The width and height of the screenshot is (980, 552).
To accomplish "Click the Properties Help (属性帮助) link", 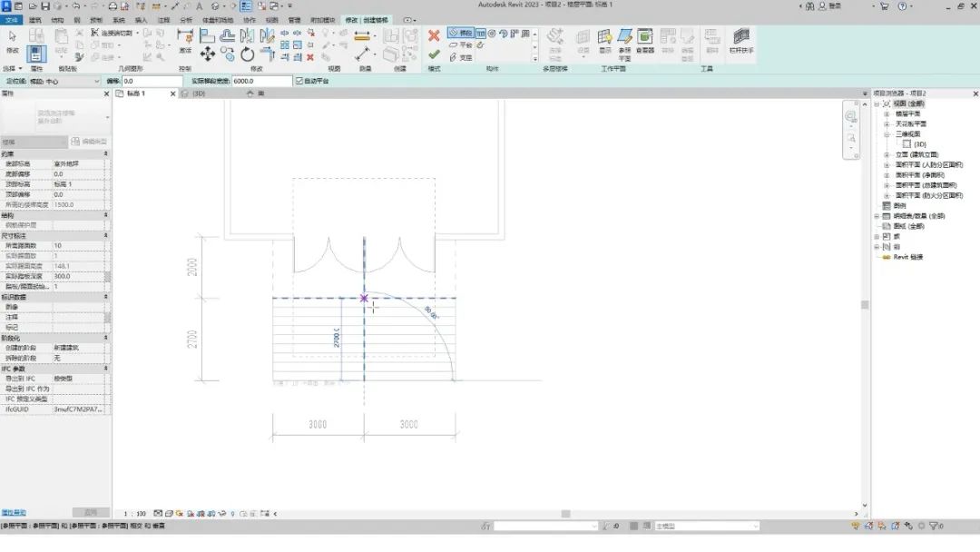I will (14, 513).
